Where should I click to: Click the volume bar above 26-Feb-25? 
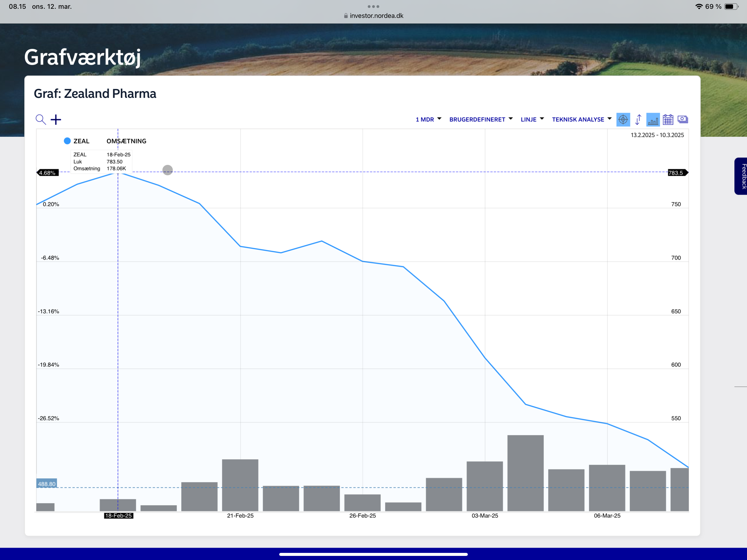click(x=362, y=503)
